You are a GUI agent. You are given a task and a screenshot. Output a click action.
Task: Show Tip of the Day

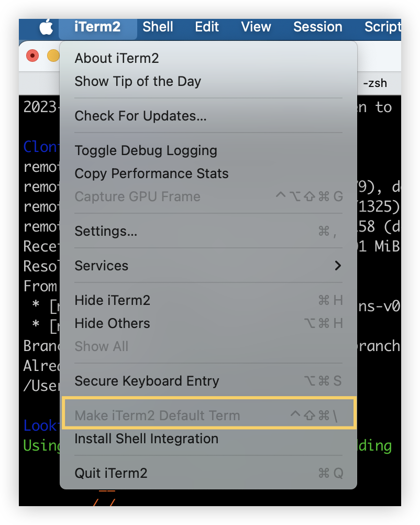pos(138,81)
